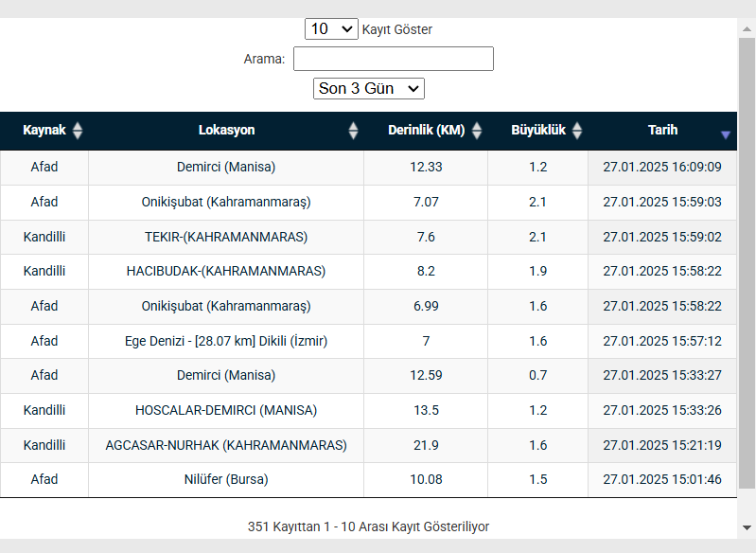Screen dimensions: 756x553
Task: Select depth value 12.33
Action: click(426, 168)
